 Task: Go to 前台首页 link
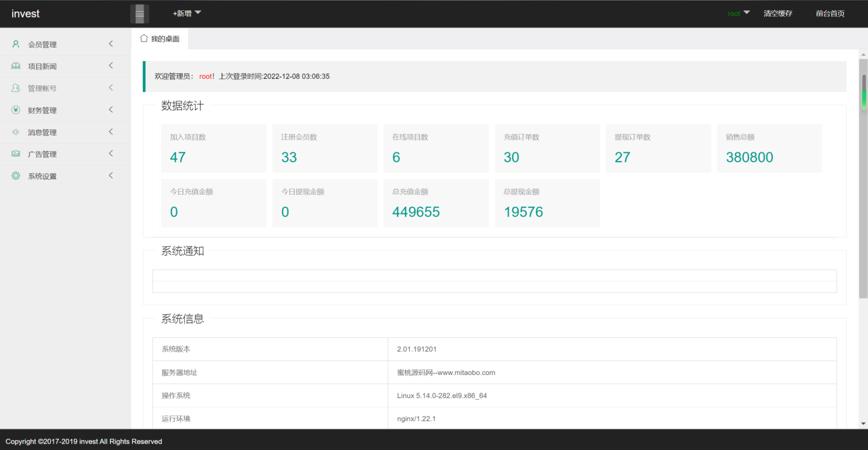(830, 13)
